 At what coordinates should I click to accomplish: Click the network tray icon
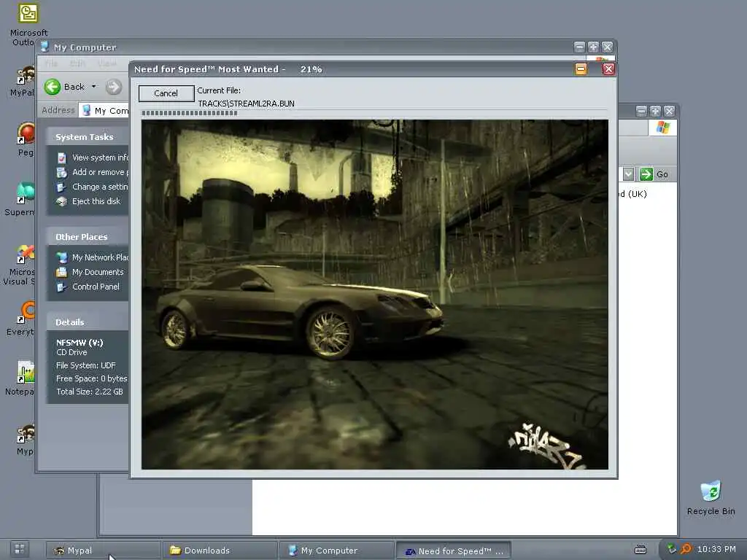pyautogui.click(x=672, y=549)
